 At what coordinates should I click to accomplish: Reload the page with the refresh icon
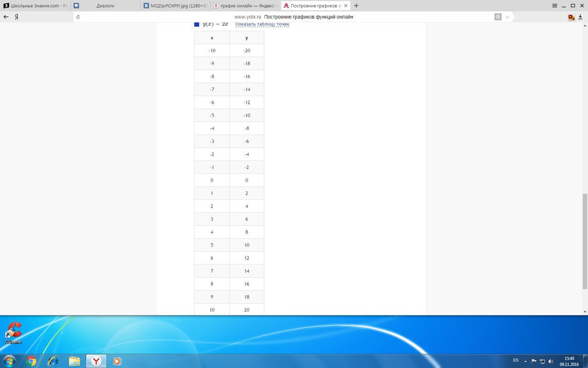coord(78,17)
